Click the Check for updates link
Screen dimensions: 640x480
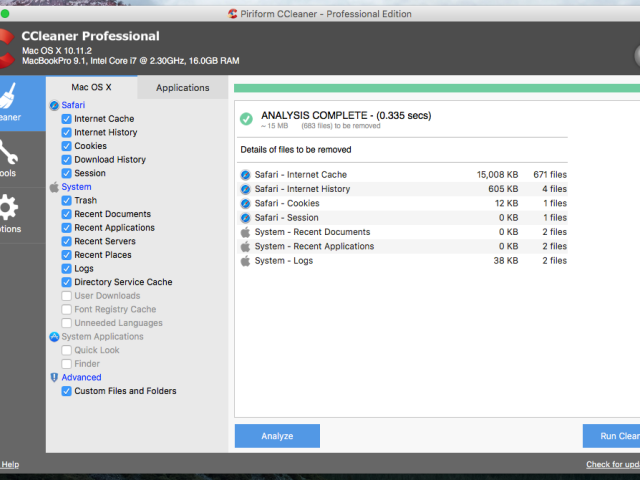tap(613, 464)
